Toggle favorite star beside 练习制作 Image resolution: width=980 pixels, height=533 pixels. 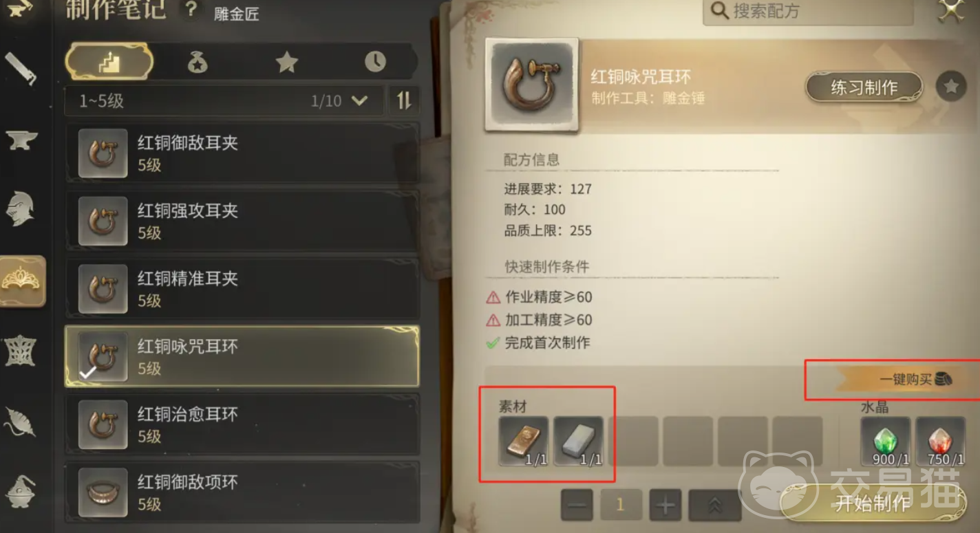951,87
